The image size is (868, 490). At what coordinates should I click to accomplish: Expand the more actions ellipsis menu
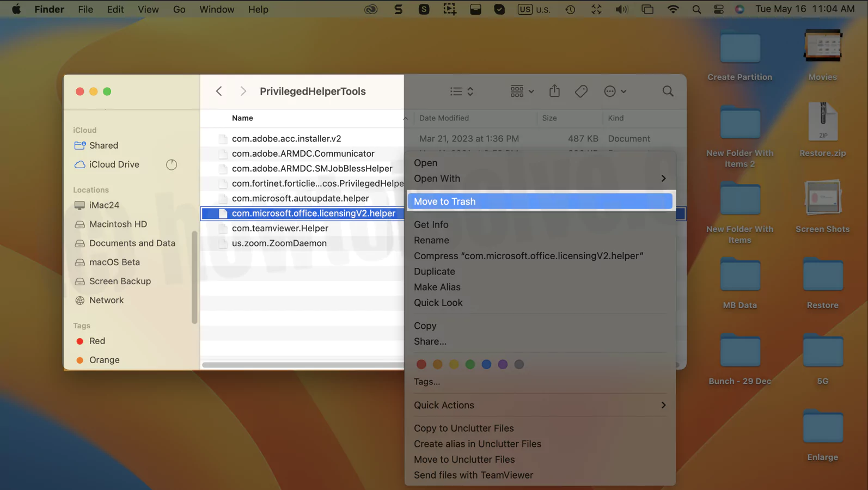click(x=615, y=91)
